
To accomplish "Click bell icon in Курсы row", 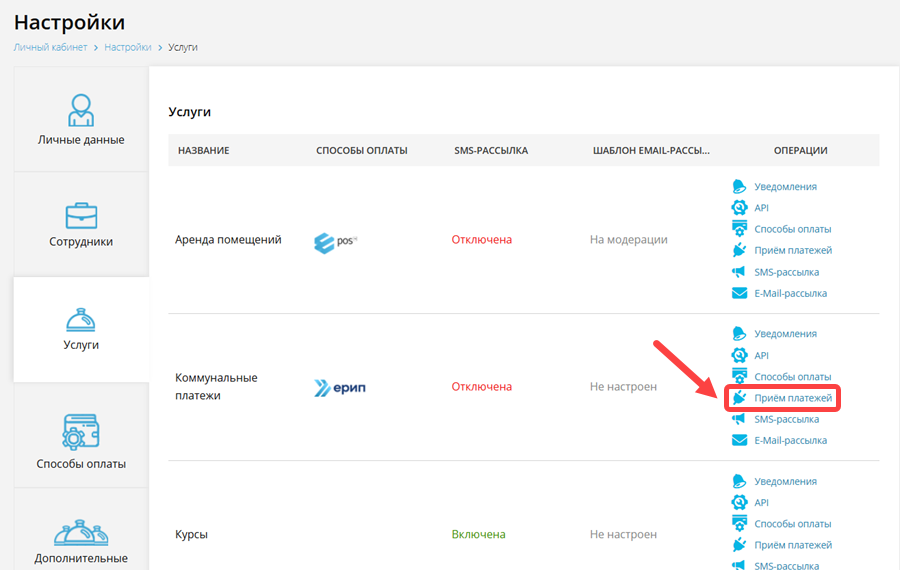I will tap(739, 481).
